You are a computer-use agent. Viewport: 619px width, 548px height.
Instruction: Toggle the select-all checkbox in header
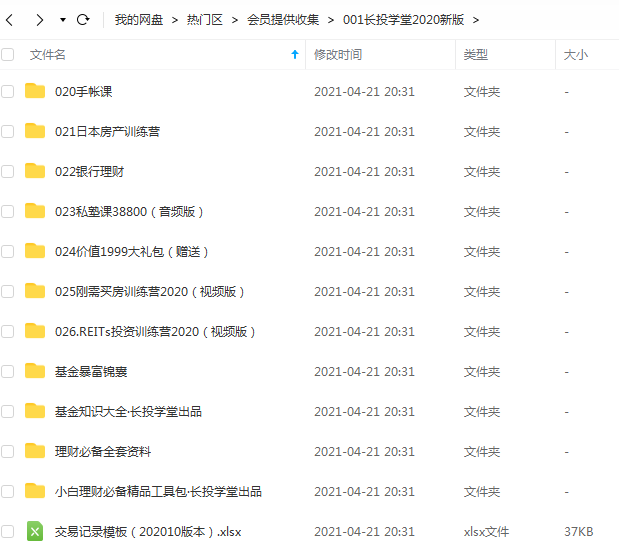pos(8,54)
